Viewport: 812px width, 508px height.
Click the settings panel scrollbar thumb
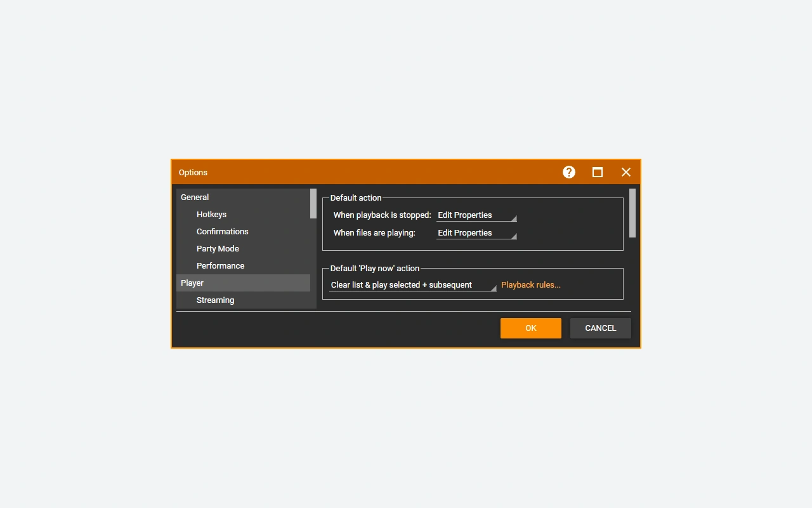point(632,213)
